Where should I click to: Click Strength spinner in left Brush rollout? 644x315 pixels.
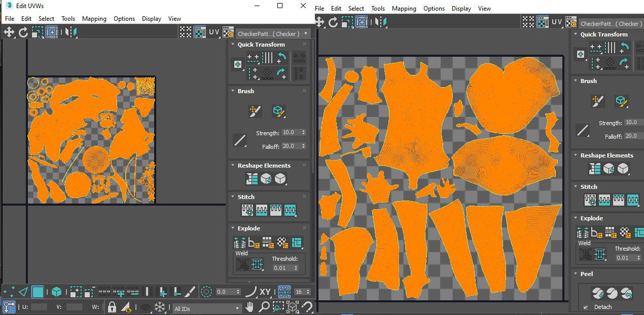304,133
